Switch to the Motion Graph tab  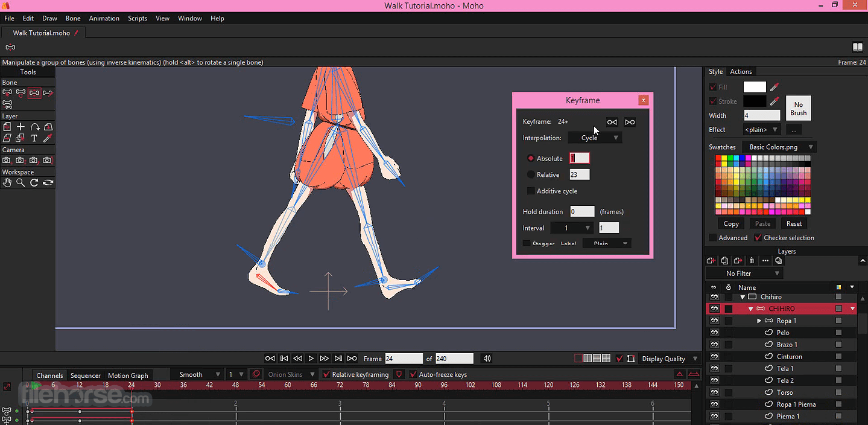pyautogui.click(x=128, y=375)
